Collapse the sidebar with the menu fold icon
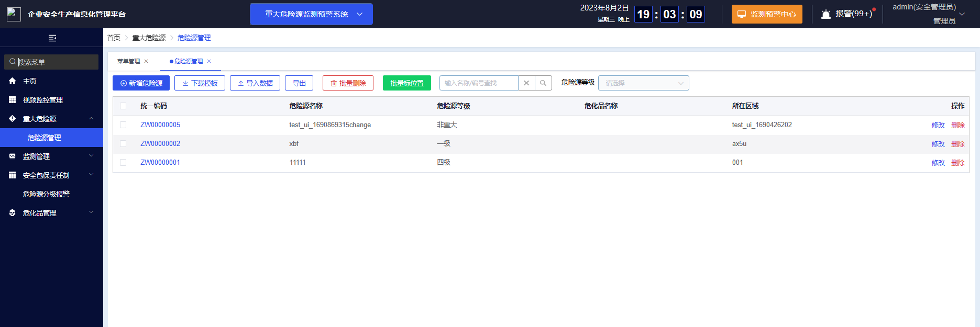Screen dimensions: 980x327 tap(52, 38)
